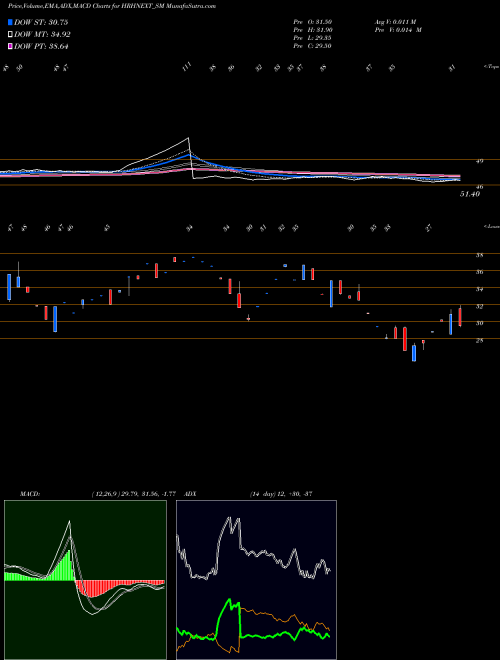Open the ADX indicator chart panel
This screenshot has width=500, height=660.
click(256, 580)
